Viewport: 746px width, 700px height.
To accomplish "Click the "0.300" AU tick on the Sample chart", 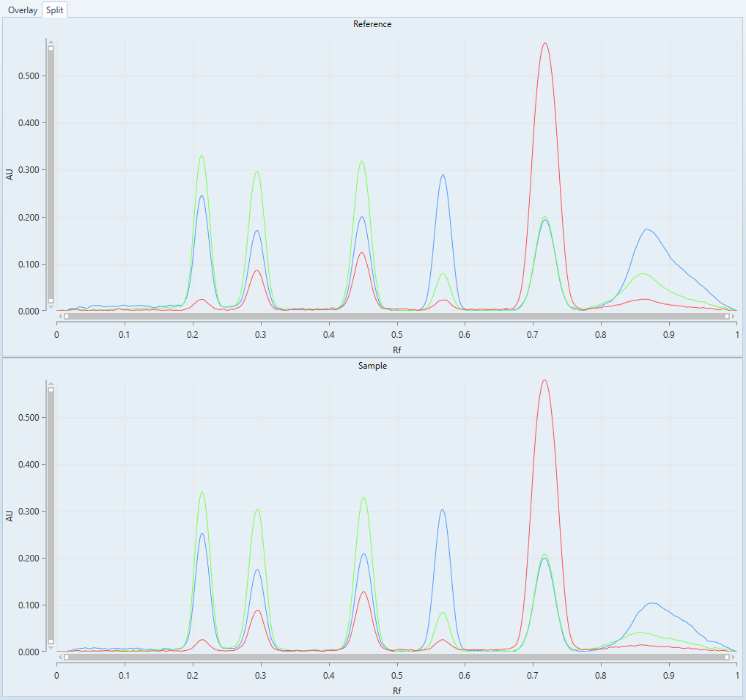I will tap(29, 511).
